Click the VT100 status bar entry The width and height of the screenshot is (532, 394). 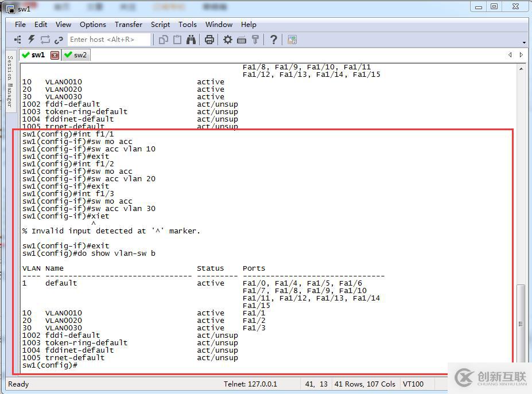413,384
